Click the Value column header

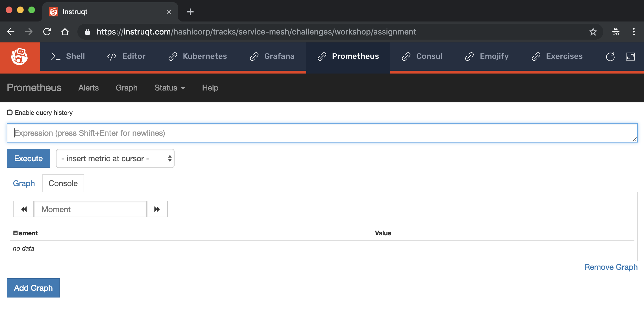point(383,233)
